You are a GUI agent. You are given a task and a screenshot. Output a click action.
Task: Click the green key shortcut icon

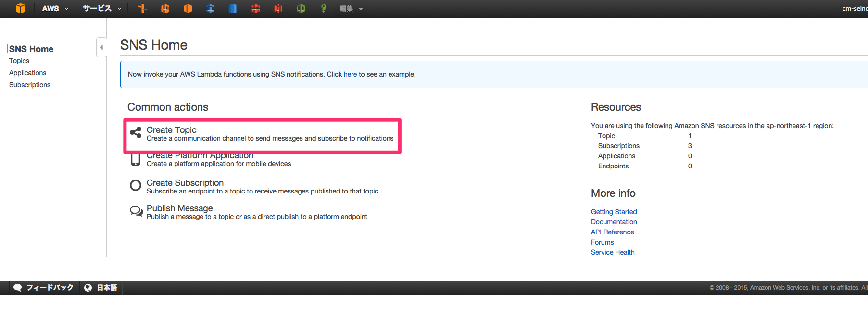324,8
